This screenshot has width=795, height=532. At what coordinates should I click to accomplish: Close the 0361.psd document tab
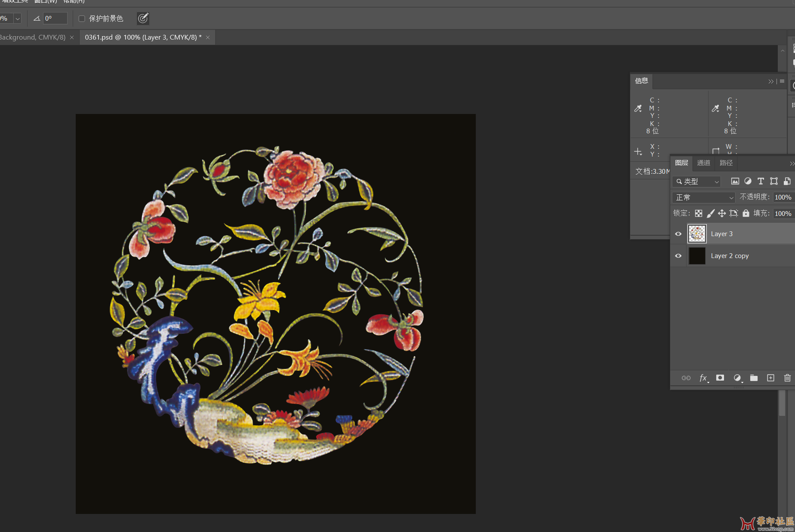coord(208,37)
